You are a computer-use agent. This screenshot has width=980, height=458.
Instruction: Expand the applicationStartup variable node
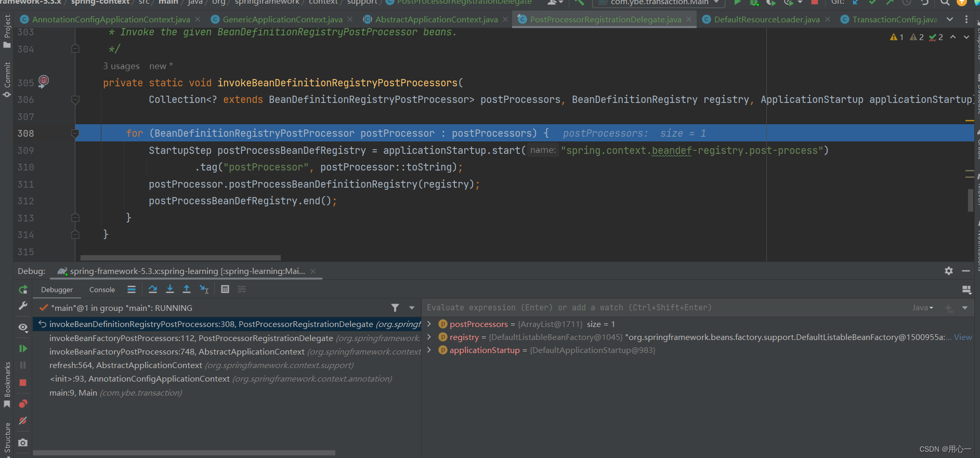tap(429, 350)
